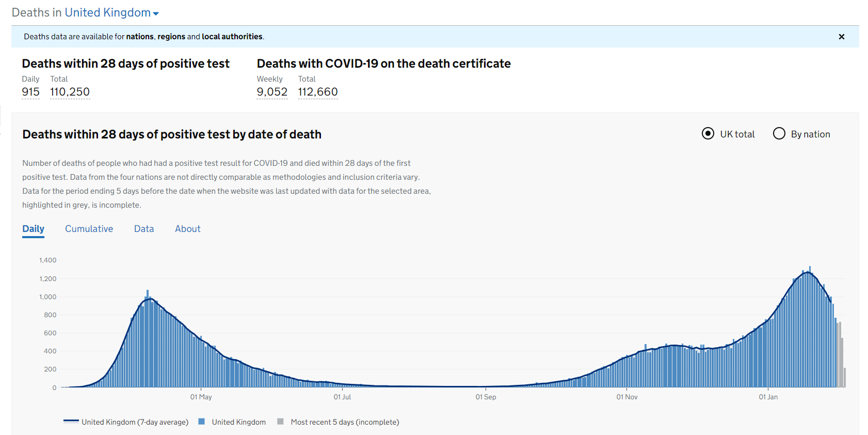Click the 01 Jan axis label
Image resolution: width=868 pixels, height=435 pixels.
pyautogui.click(x=768, y=397)
